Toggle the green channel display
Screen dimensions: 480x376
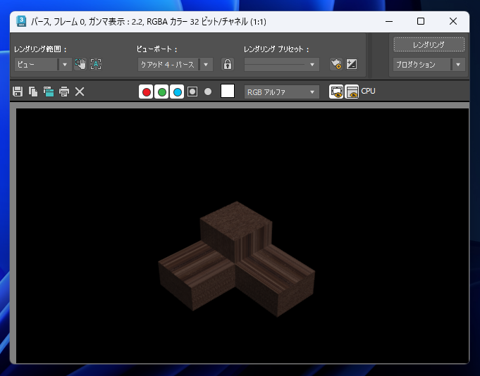pyautogui.click(x=162, y=92)
